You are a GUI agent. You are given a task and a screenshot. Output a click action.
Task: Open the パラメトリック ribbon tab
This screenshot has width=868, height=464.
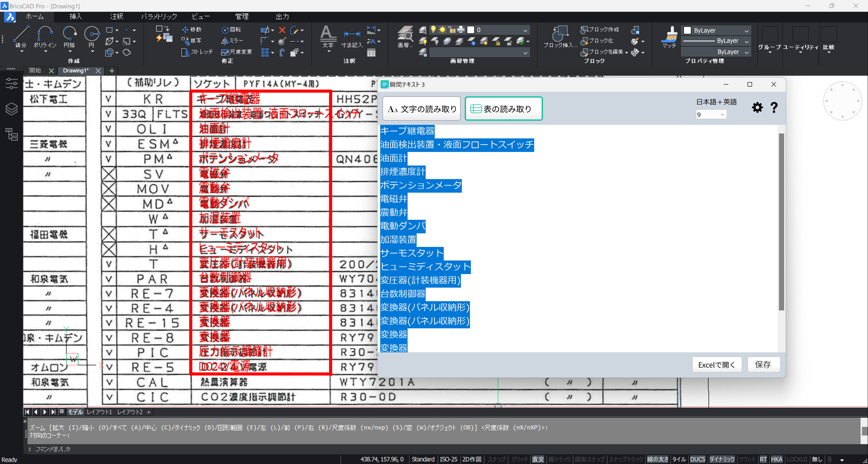point(159,17)
